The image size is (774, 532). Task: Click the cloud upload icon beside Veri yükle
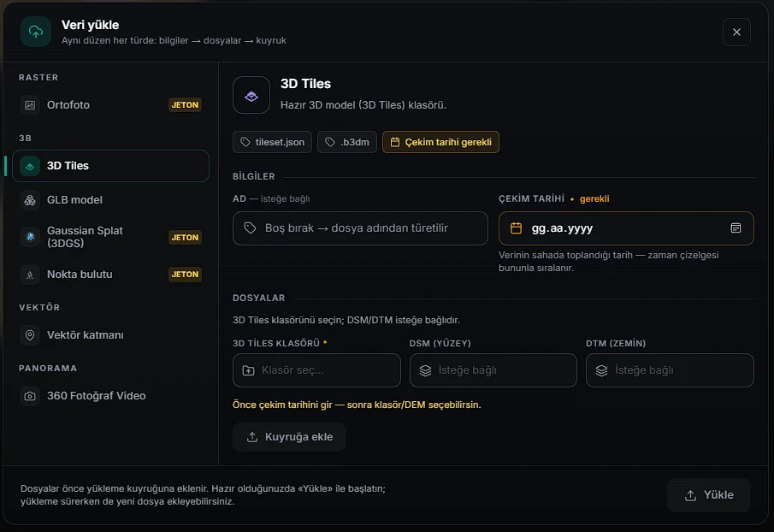[x=36, y=32]
